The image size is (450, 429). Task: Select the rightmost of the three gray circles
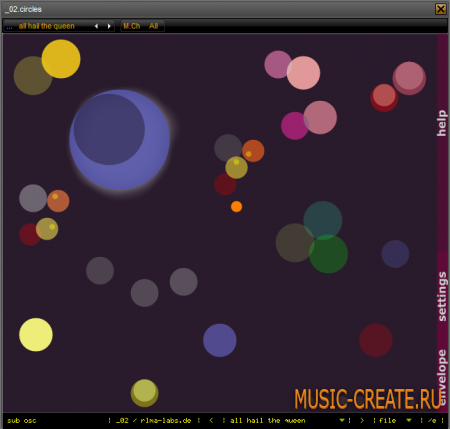pos(183,282)
